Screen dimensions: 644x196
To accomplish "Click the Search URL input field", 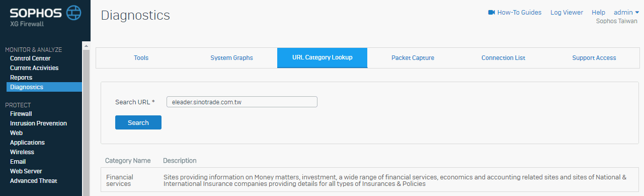I will [242, 102].
